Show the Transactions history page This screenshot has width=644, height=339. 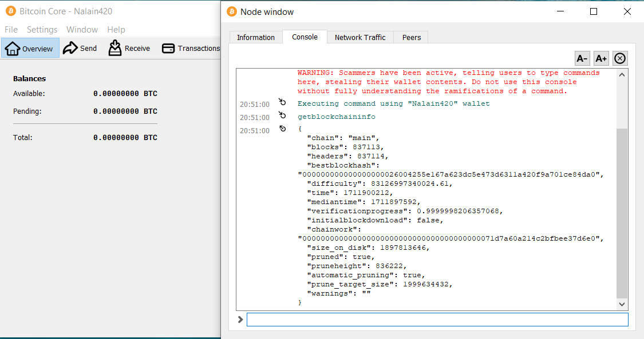pyautogui.click(x=191, y=49)
